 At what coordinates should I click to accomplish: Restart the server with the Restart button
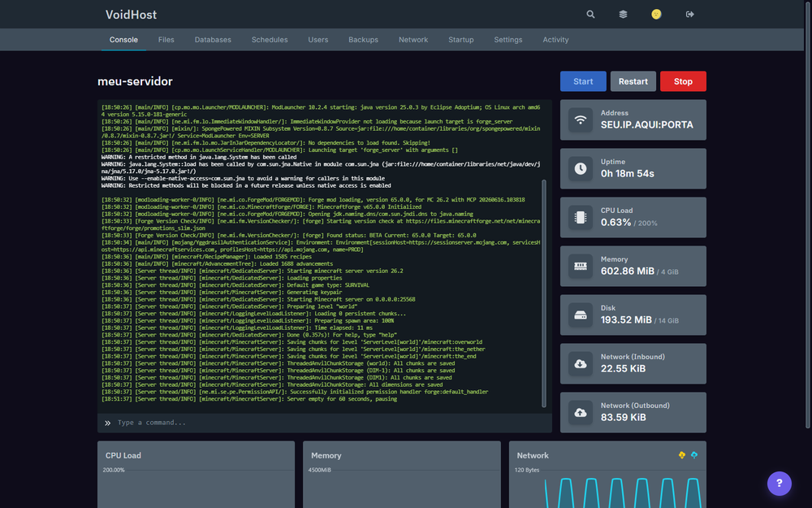click(x=633, y=81)
